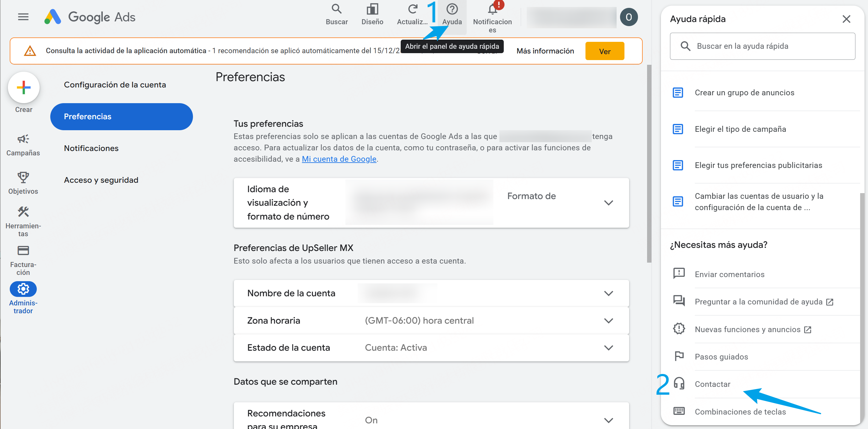Viewport: 868px width, 429px height.
Task: Open the hamburger main menu
Action: pos(23,17)
